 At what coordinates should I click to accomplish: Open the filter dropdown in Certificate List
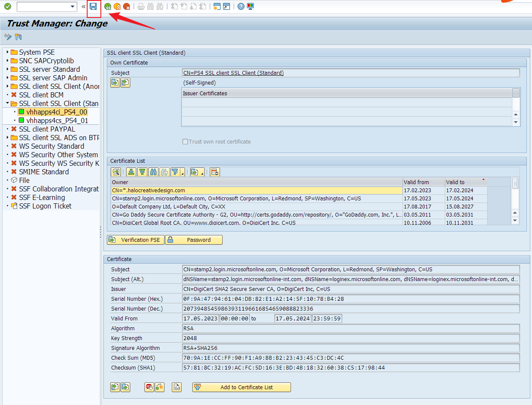pyautogui.click(x=182, y=173)
